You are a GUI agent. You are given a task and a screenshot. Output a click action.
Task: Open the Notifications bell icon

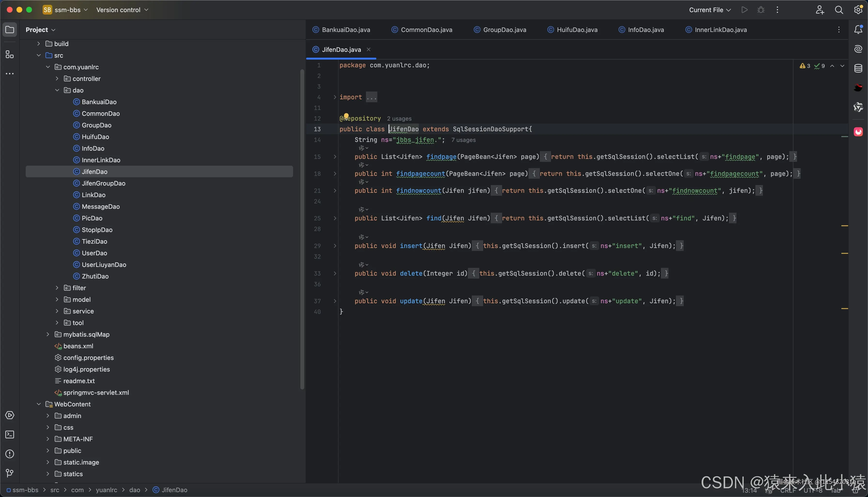coord(858,30)
